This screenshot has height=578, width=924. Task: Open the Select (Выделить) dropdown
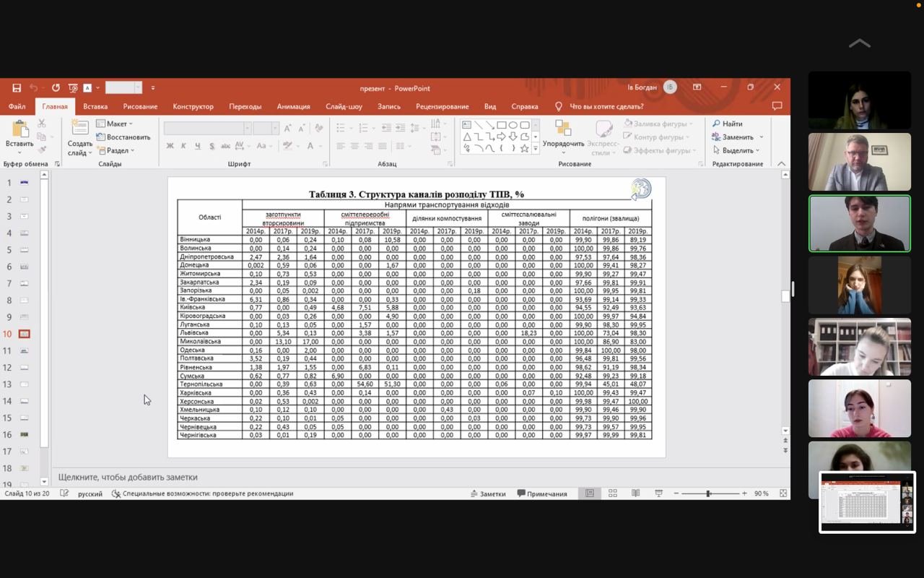click(736, 150)
